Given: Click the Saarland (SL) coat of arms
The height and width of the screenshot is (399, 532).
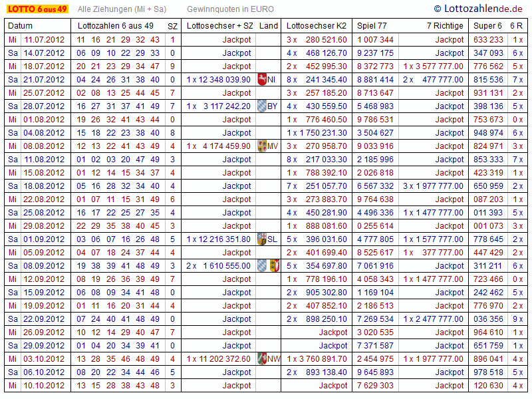Looking at the screenshot, I should coord(261,239).
